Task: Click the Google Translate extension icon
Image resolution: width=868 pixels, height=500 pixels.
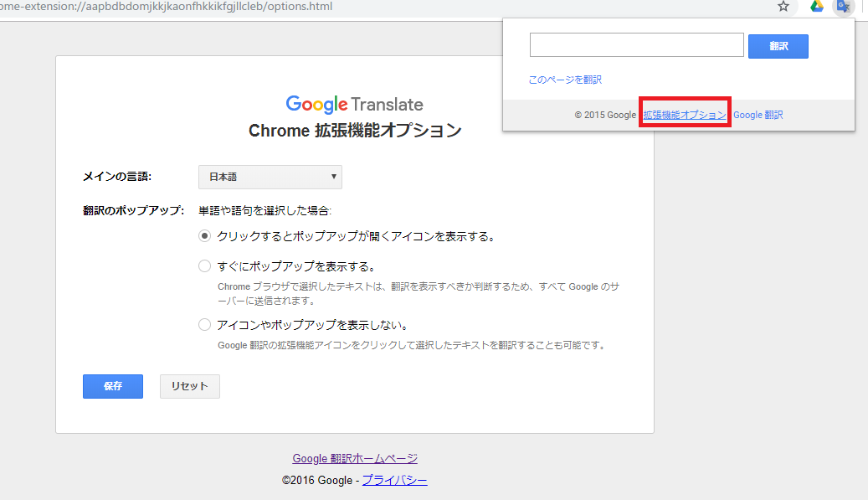Action: point(843,6)
